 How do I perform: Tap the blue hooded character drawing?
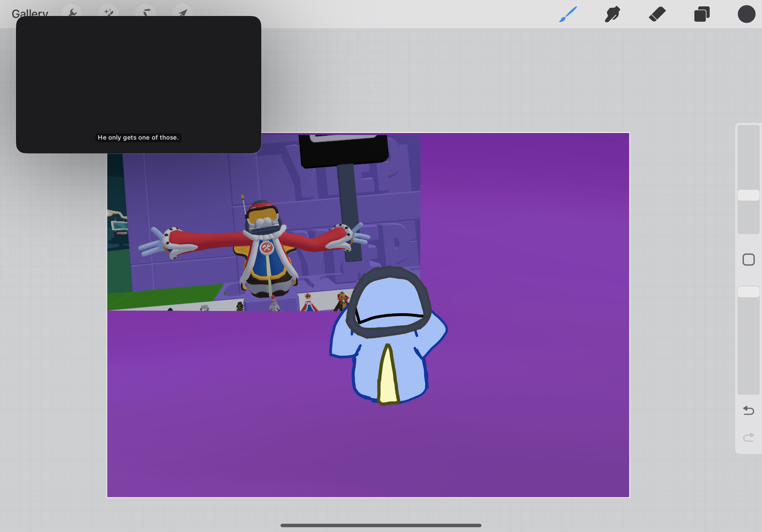pos(388,336)
